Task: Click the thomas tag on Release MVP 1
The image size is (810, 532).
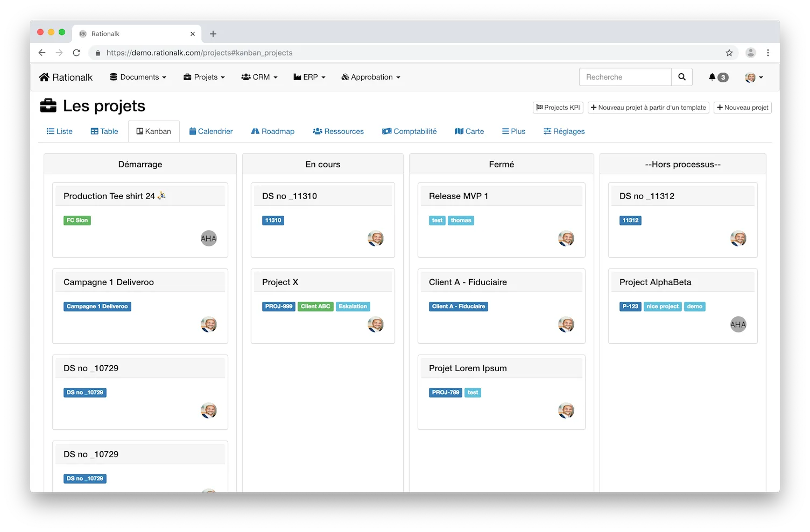Action: [x=461, y=220]
